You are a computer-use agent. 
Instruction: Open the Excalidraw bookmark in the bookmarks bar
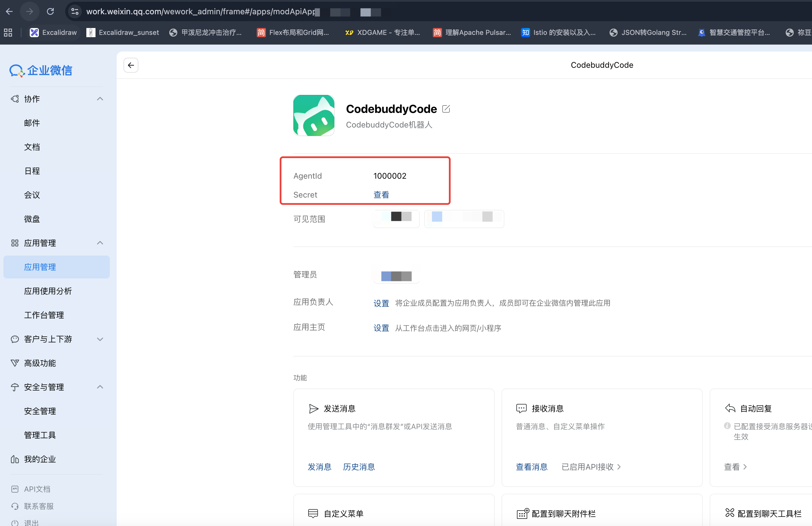click(x=53, y=32)
